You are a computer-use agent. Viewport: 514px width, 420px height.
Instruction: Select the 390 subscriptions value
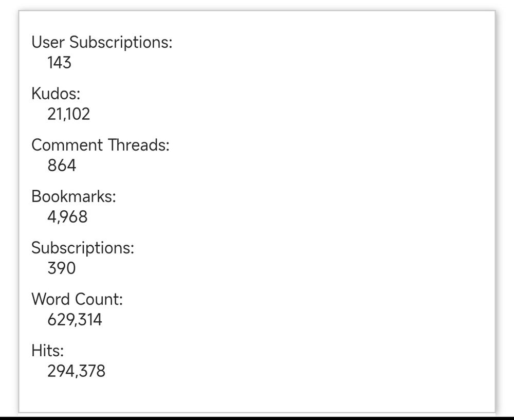pos(62,268)
